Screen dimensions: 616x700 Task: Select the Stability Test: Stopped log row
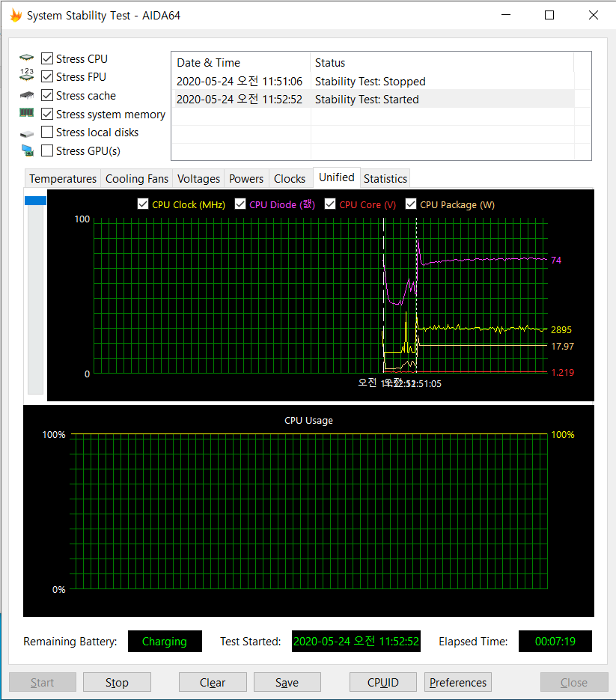coord(373,82)
